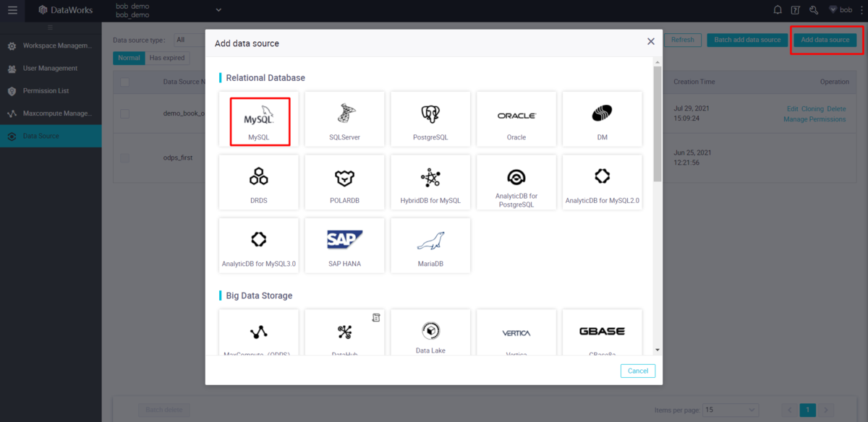Select the DRDS data source

point(259,182)
